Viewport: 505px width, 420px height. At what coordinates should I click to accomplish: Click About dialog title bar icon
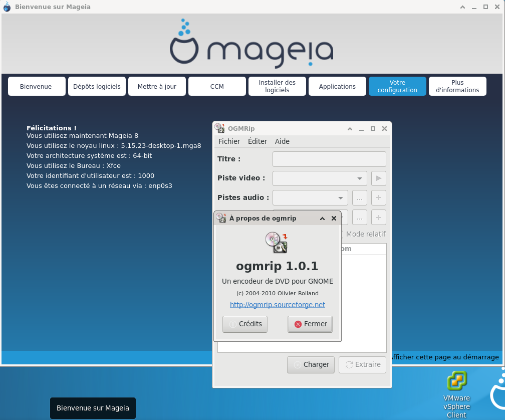[x=221, y=218]
